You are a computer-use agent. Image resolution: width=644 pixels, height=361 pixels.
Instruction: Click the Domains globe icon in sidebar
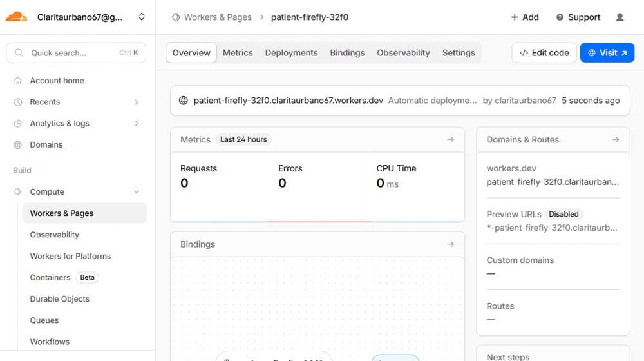pos(18,145)
